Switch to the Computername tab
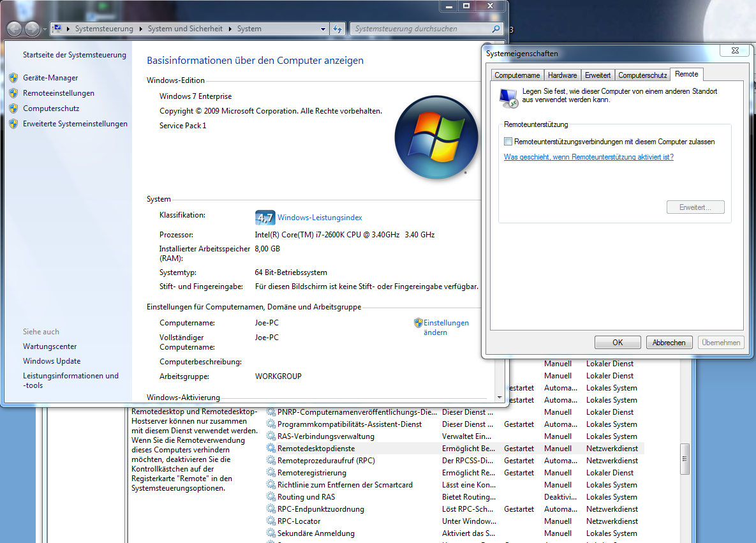The image size is (756, 543). tap(517, 75)
